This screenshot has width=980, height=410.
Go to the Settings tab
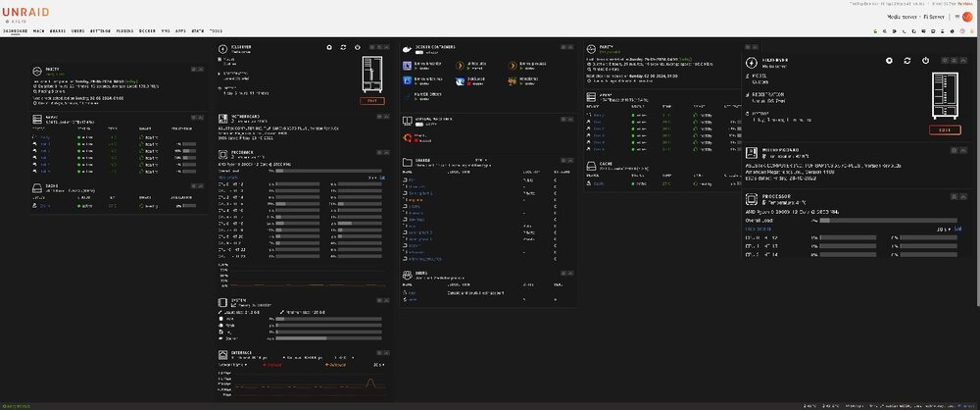[x=100, y=30]
